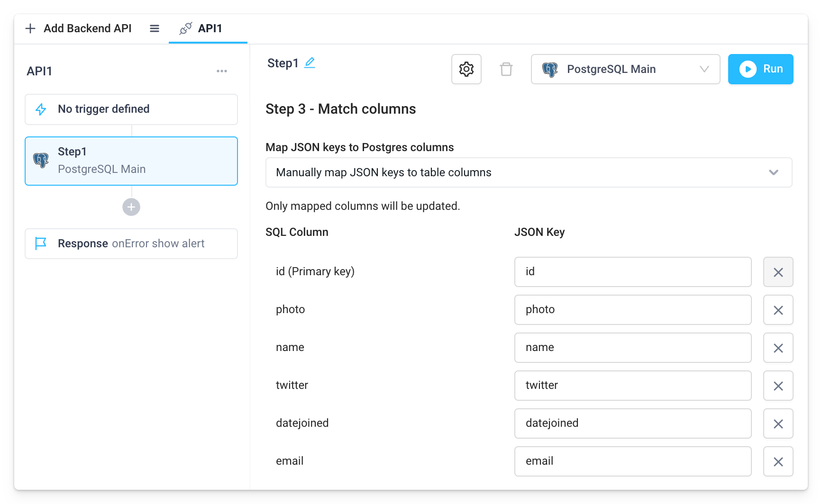Select the Step1 node in the flow
The width and height of the screenshot is (822, 504).
tap(131, 161)
